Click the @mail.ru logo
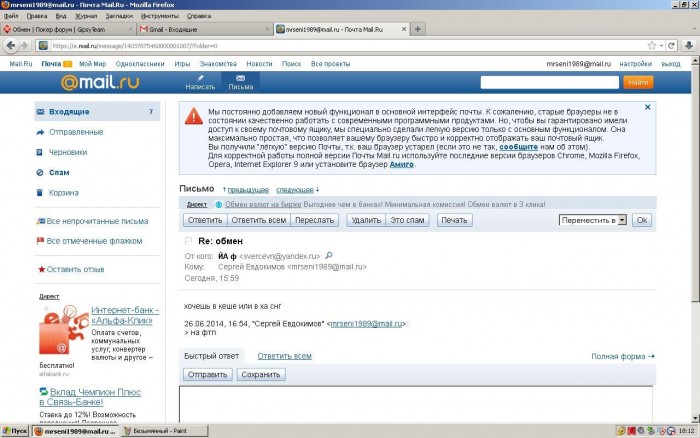 point(100,82)
